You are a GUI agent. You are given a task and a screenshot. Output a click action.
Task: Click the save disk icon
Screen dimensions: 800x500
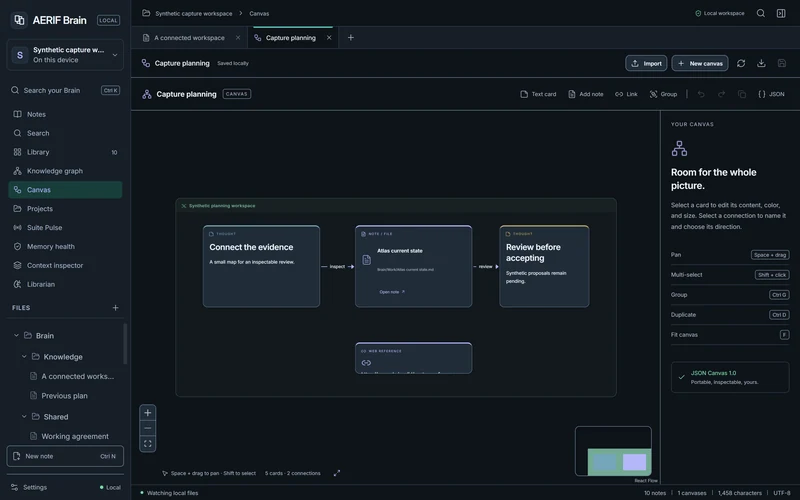click(782, 63)
